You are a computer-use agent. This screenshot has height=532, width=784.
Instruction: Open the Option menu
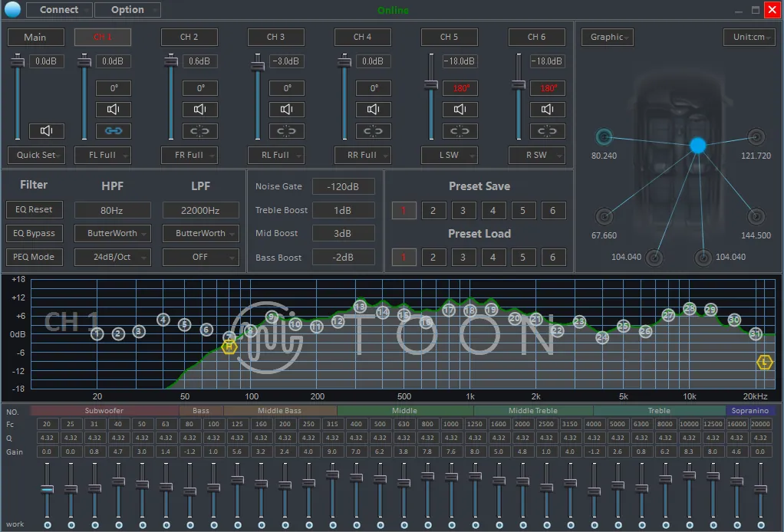coord(127,10)
